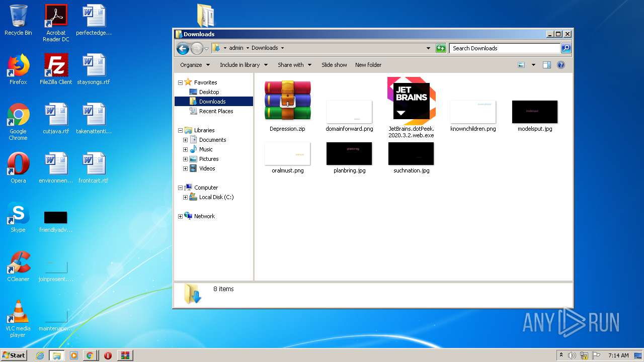Collapse the Libraries tree section

[x=180, y=130]
